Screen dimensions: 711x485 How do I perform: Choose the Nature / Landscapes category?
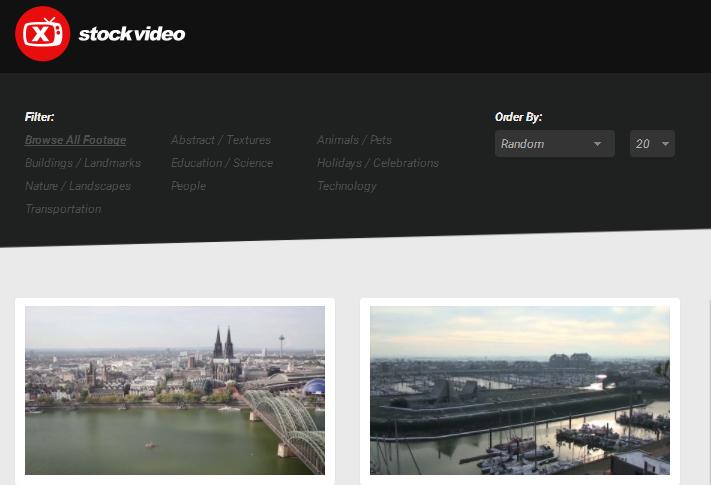coord(78,186)
